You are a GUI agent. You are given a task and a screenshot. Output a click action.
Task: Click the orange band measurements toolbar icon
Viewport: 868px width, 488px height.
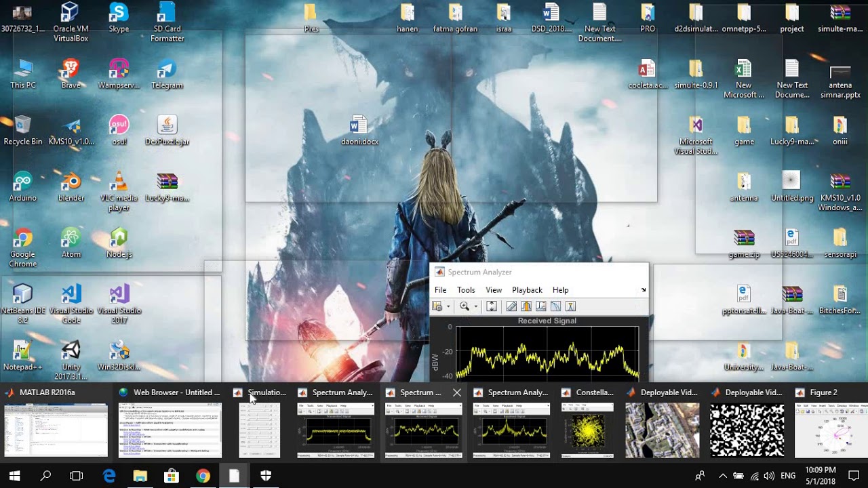click(x=526, y=306)
